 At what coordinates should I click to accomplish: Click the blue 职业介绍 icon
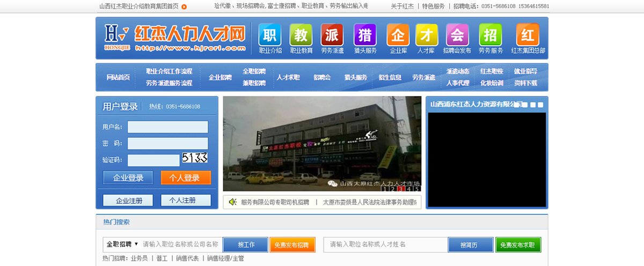pos(270,35)
